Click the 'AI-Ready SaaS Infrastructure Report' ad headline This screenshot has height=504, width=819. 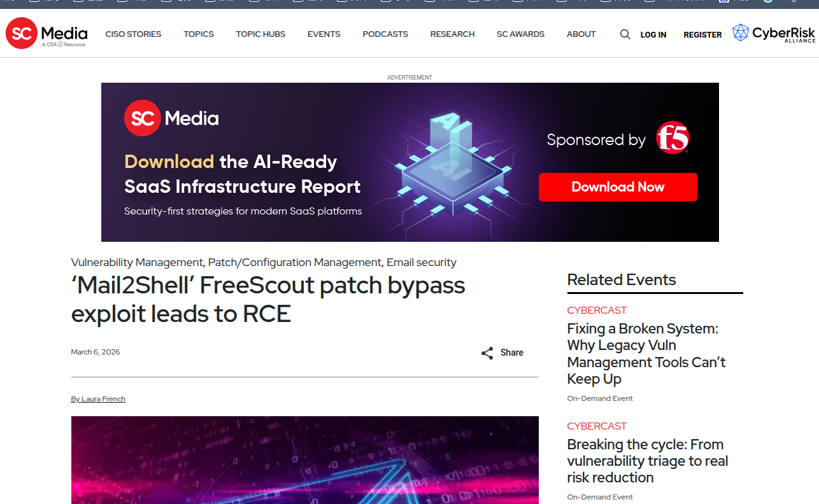(x=243, y=174)
